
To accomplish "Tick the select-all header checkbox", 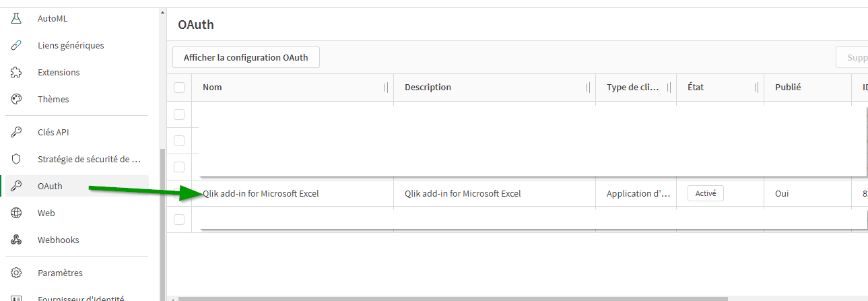I will coord(179,88).
